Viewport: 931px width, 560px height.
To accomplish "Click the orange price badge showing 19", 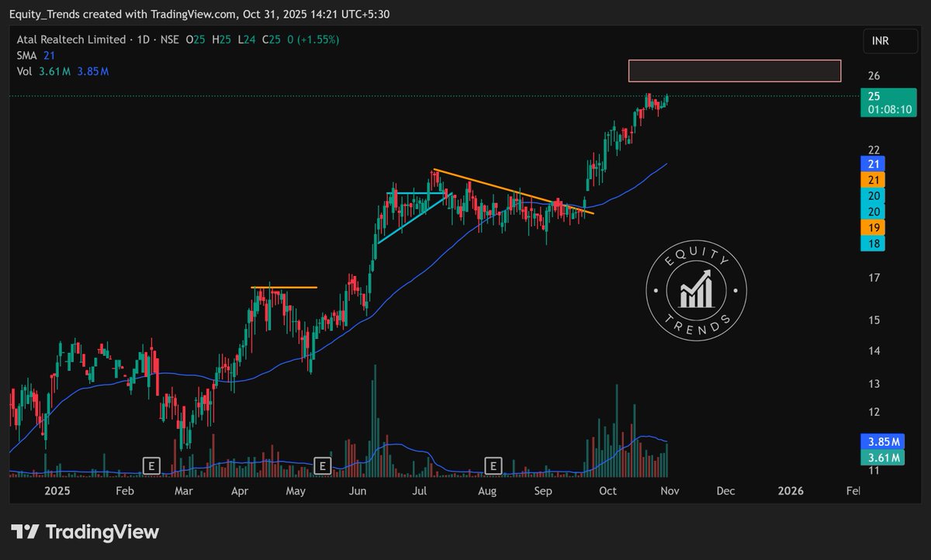I will pyautogui.click(x=874, y=227).
